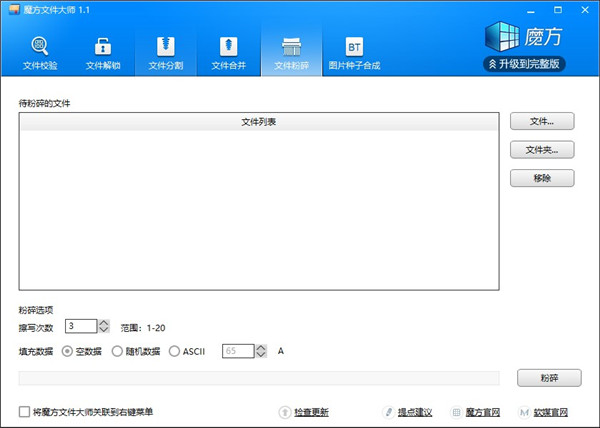
Task: Click the 粉碎 shred button
Action: coord(549,378)
